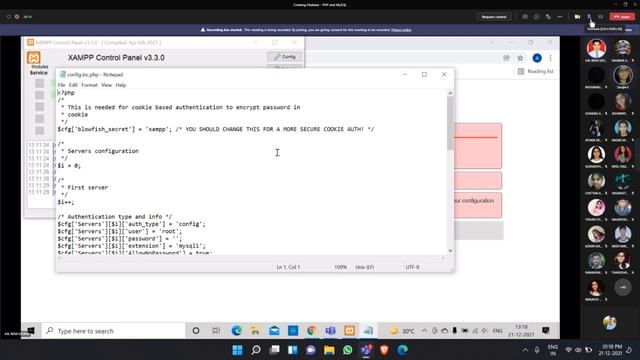This screenshot has height=360, width=640.
Task: Open the Format menu in Notepad
Action: tap(89, 85)
